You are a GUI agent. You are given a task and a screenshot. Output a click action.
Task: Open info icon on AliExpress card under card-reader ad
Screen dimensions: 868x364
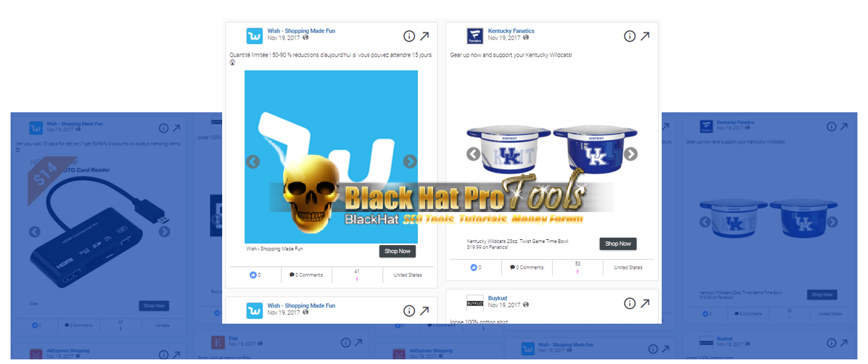pos(164,355)
